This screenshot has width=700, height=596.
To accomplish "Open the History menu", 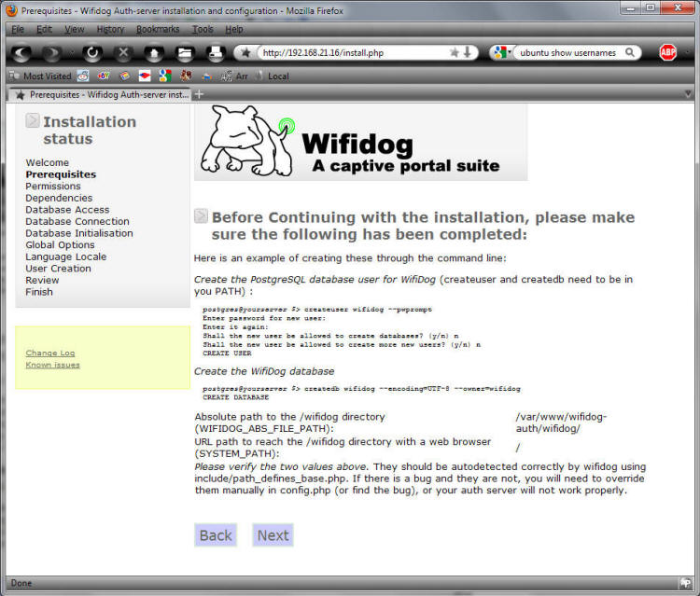I will coord(110,30).
